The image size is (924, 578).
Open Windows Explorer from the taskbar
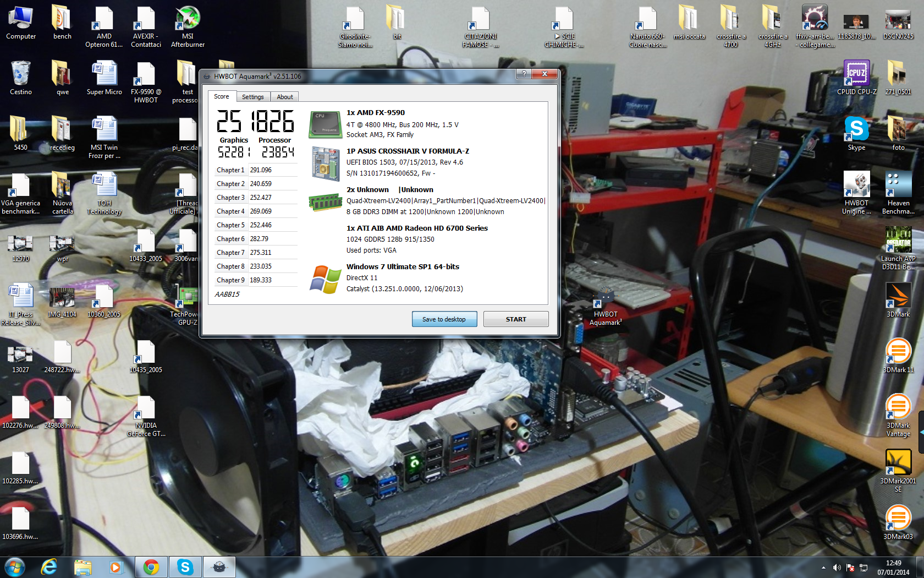(82, 567)
